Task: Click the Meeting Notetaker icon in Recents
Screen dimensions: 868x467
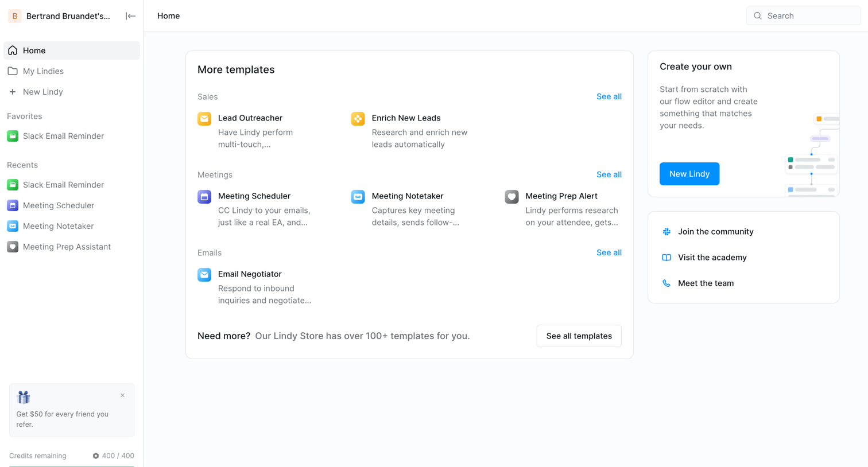Action: click(x=13, y=226)
